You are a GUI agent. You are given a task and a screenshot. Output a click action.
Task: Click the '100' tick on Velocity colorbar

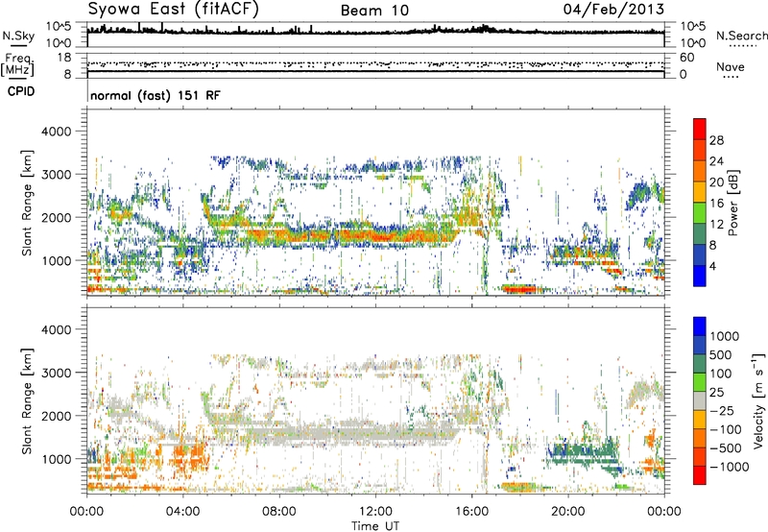(x=721, y=374)
